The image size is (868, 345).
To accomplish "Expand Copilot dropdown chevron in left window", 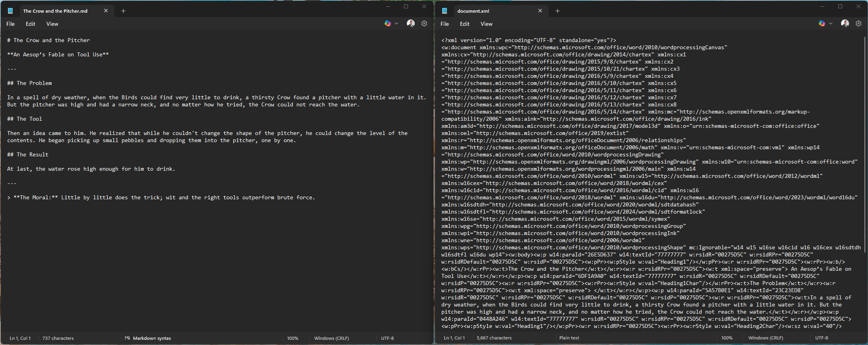I will [x=396, y=24].
